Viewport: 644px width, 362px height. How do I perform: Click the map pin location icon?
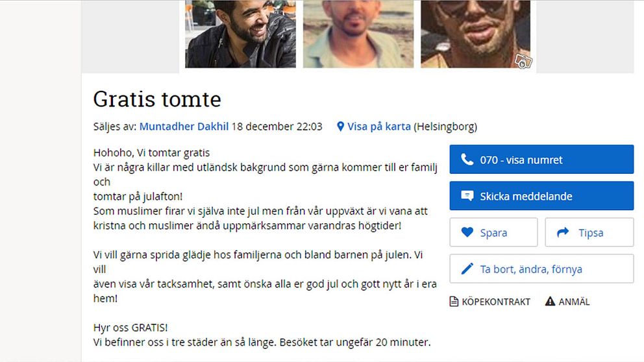coord(340,127)
